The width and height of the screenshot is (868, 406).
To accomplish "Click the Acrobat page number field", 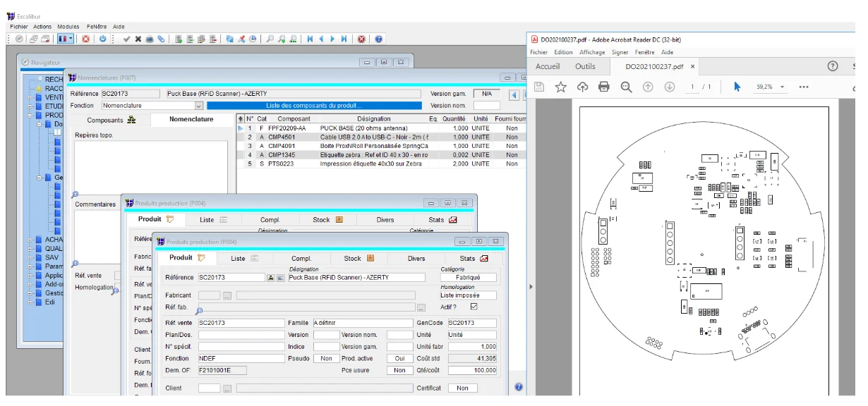I will click(x=692, y=87).
